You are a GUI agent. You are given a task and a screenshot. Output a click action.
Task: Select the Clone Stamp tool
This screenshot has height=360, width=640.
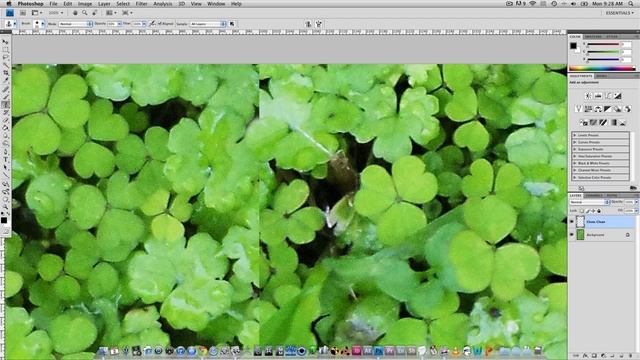(5, 104)
